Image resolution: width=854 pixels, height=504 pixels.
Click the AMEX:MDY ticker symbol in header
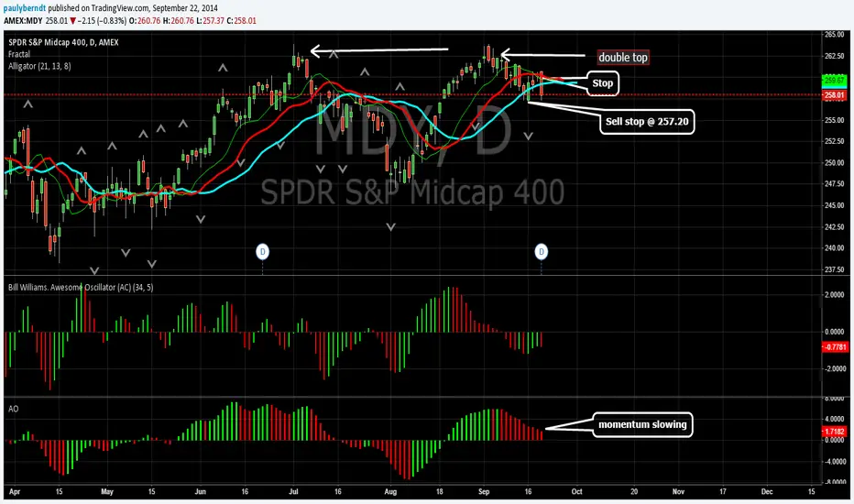pyautogui.click(x=23, y=21)
